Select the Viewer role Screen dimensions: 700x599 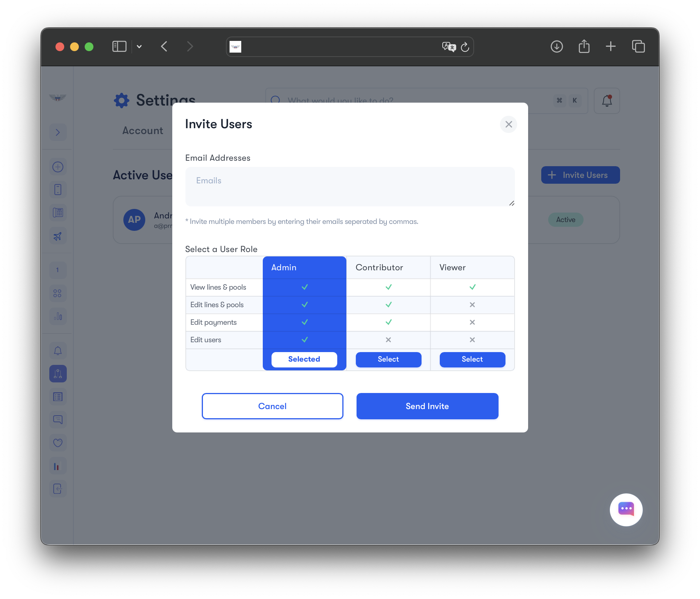click(472, 359)
